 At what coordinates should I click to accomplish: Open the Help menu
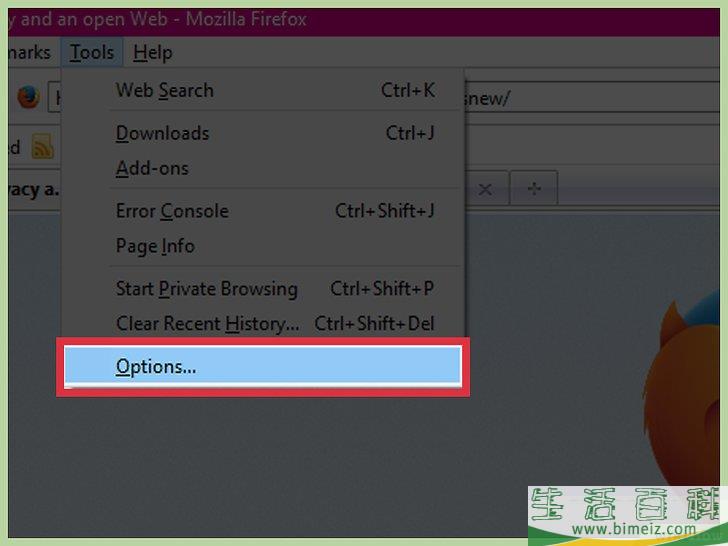152,52
